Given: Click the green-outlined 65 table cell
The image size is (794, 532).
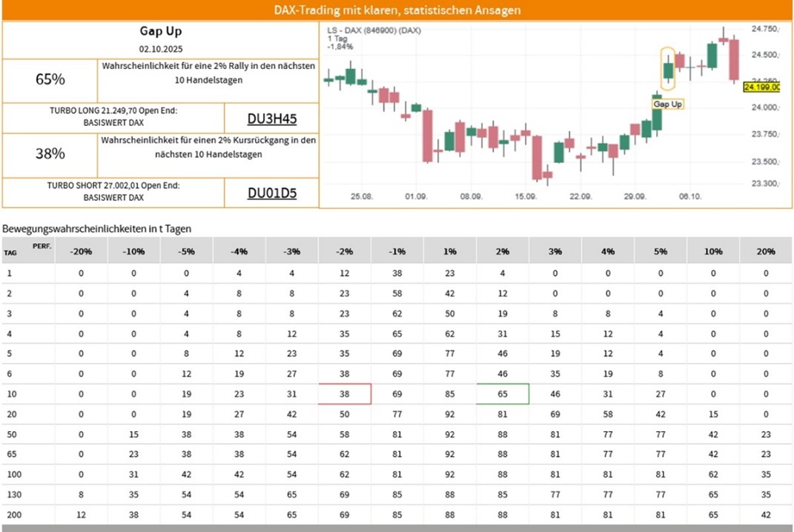Looking at the screenshot, I should [x=503, y=394].
